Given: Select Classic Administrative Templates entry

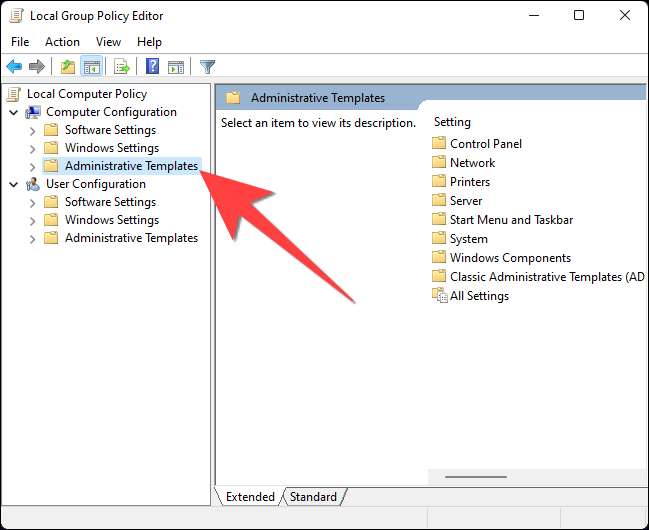Looking at the screenshot, I should coord(538,277).
